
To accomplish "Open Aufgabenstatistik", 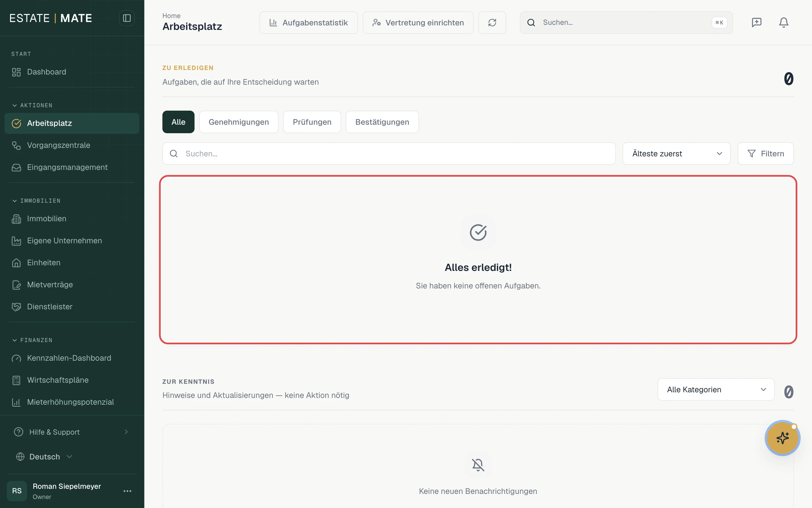I will (x=308, y=23).
